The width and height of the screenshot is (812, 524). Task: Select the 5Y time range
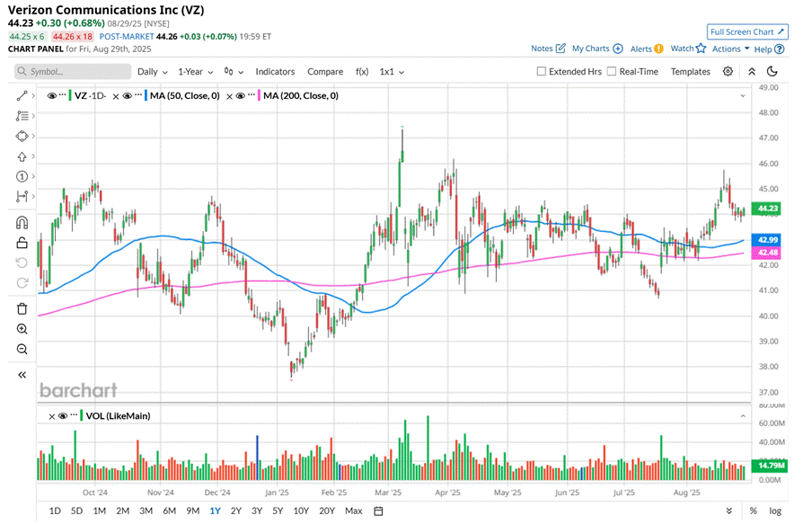278,511
